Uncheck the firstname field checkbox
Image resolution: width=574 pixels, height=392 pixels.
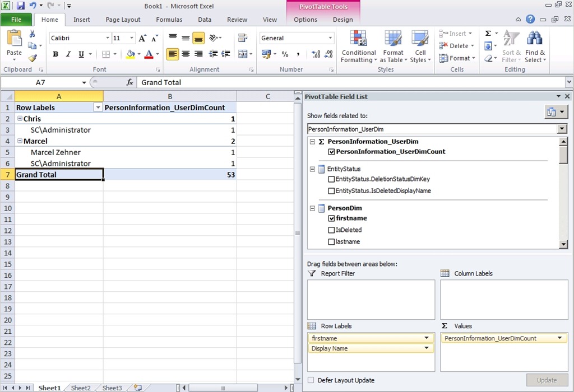click(331, 218)
